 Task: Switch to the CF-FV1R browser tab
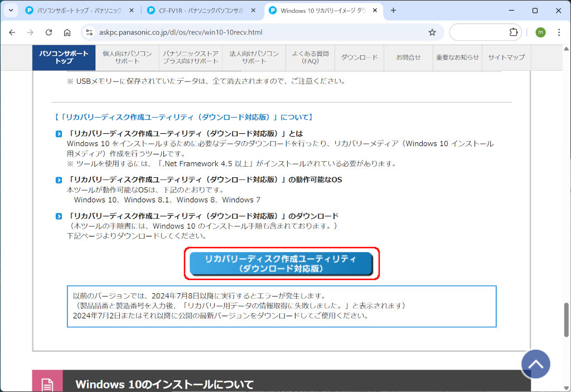pos(201,11)
